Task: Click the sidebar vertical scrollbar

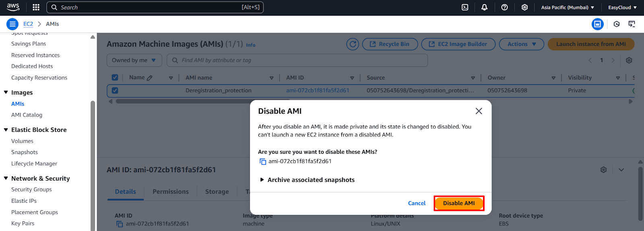Action: pyautogui.click(x=93, y=165)
